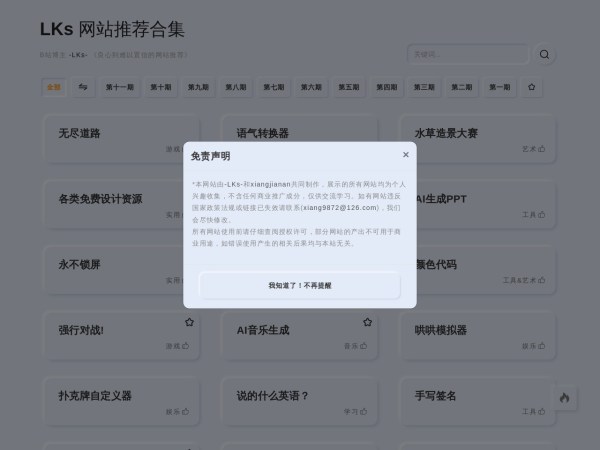Image resolution: width=600 pixels, height=450 pixels.
Task: Switch to the 第十一期 tab
Action: tap(119, 87)
